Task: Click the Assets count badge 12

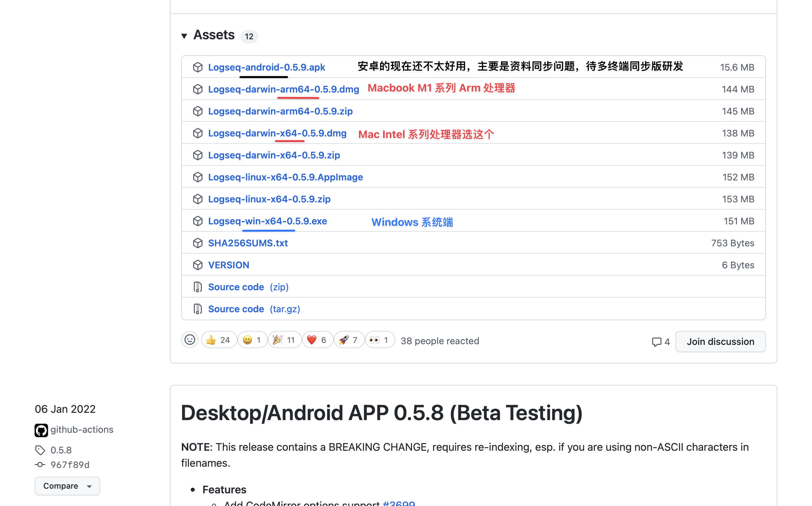Action: (249, 36)
